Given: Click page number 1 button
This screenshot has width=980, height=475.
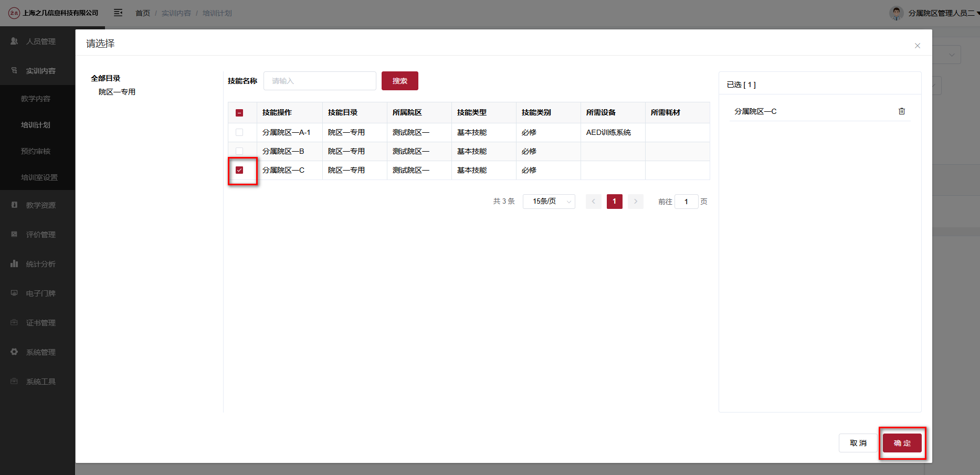Looking at the screenshot, I should pyautogui.click(x=615, y=202).
